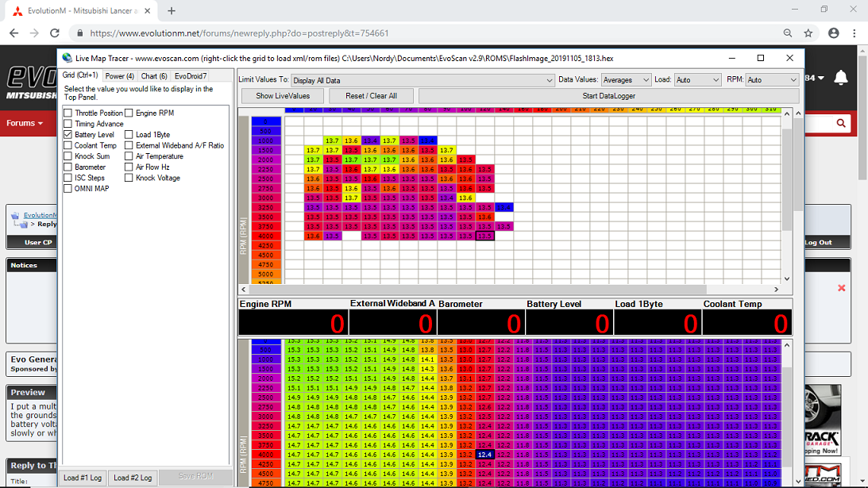Open the Chrome profile avatar icon
The width and height of the screenshot is (868, 488).
(833, 33)
